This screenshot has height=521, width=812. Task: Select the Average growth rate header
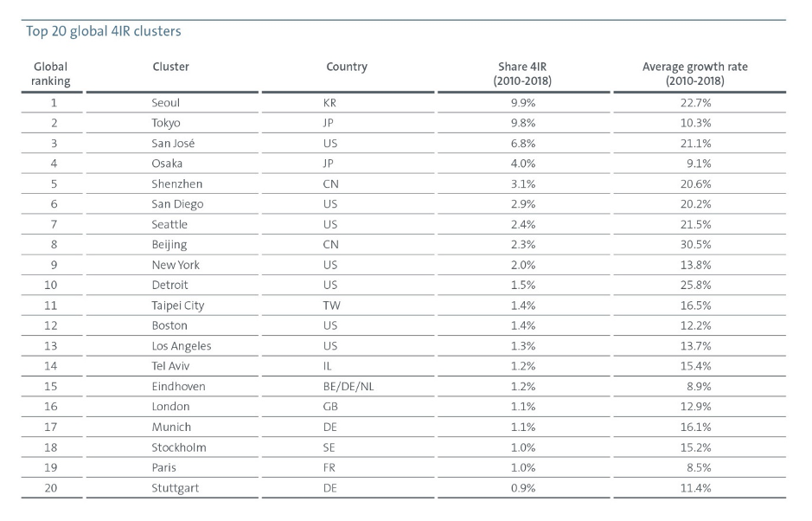click(694, 74)
